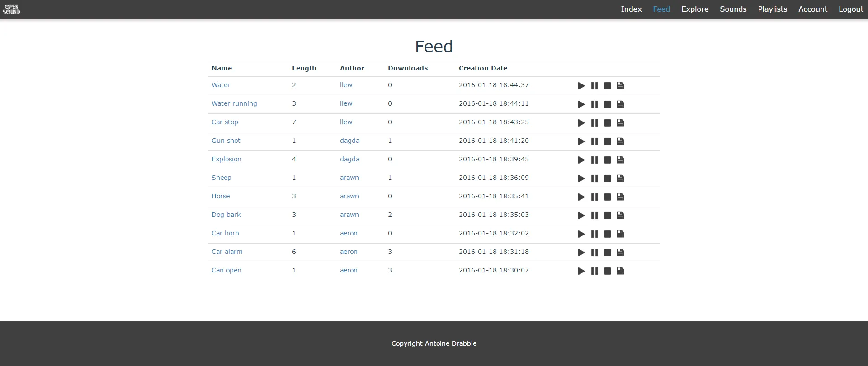Save the Water sound via floppy icon
The height and width of the screenshot is (366, 868).
[x=620, y=86]
